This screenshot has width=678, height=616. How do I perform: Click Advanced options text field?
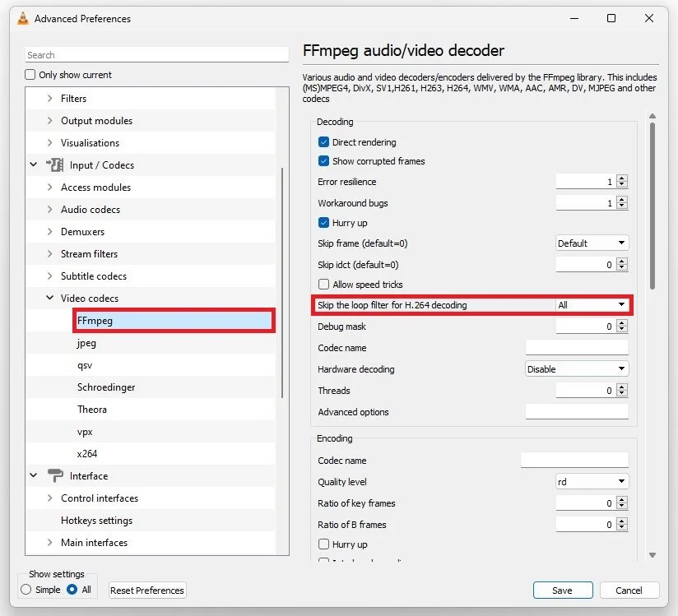click(577, 411)
